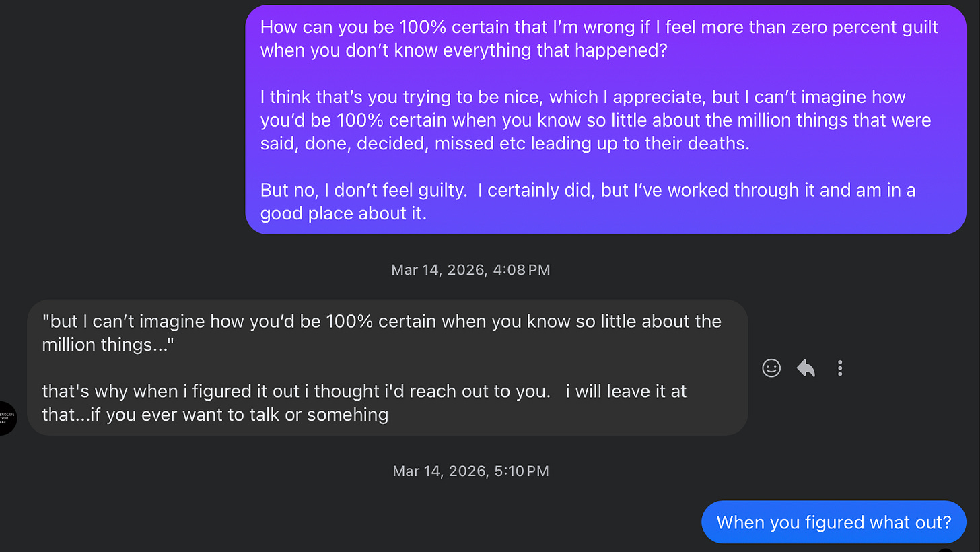This screenshot has width=980, height=552.
Task: Click the Mar 14, 2026, 5:10 PM timestamp
Action: [470, 471]
